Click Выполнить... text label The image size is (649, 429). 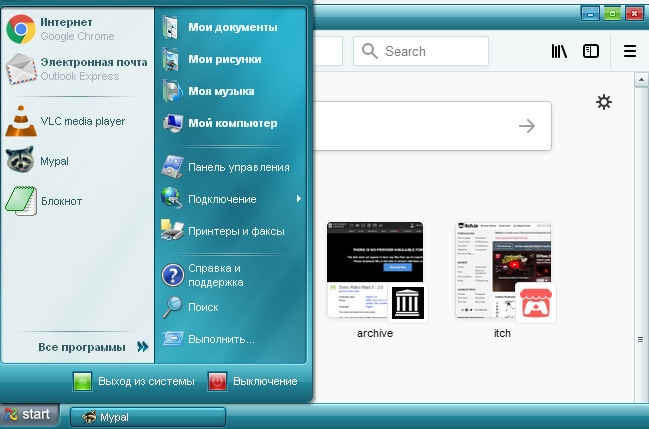pos(221,339)
